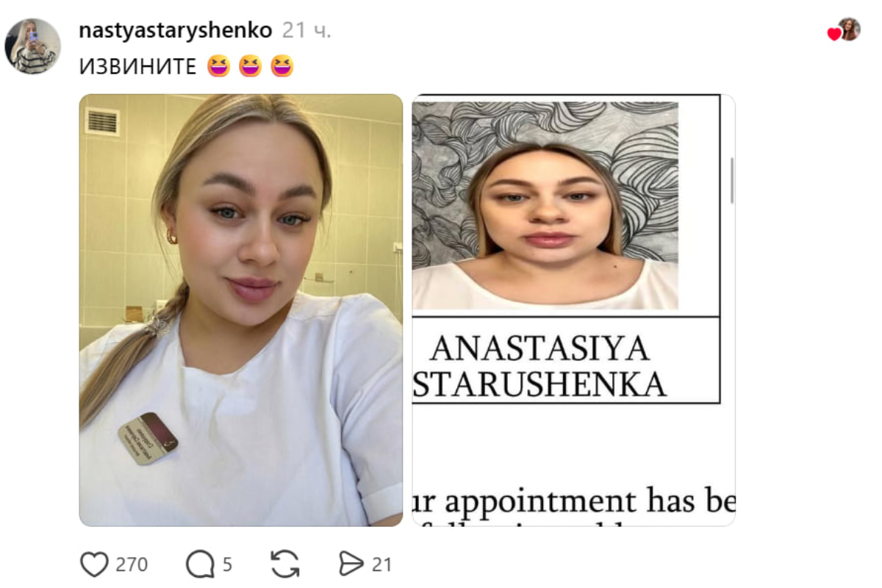Click the 21 shares count
882x588 pixels.
point(381,564)
